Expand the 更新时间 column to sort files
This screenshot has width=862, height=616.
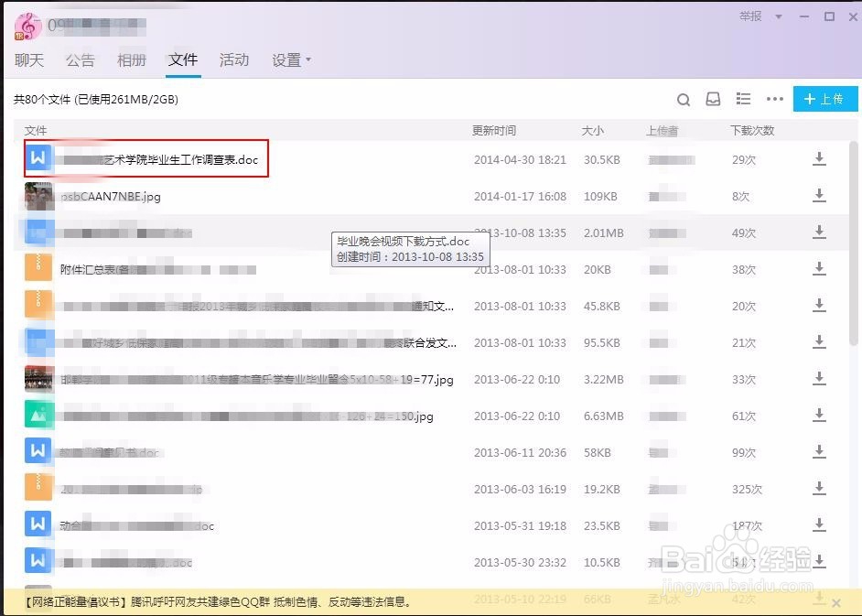pyautogui.click(x=494, y=130)
